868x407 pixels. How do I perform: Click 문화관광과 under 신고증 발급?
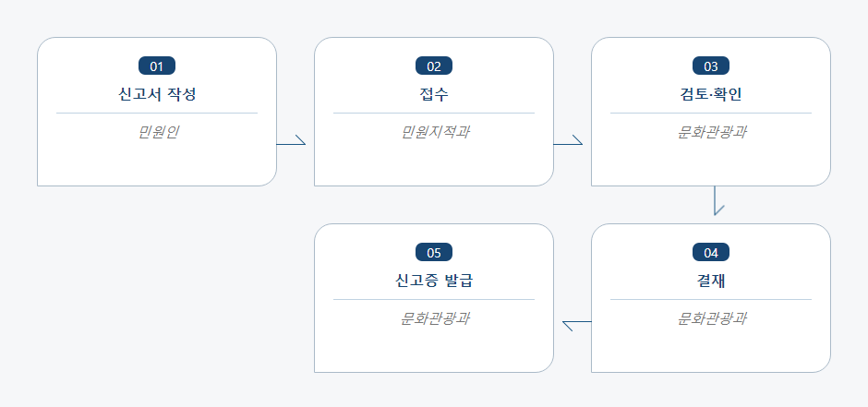[435, 318]
